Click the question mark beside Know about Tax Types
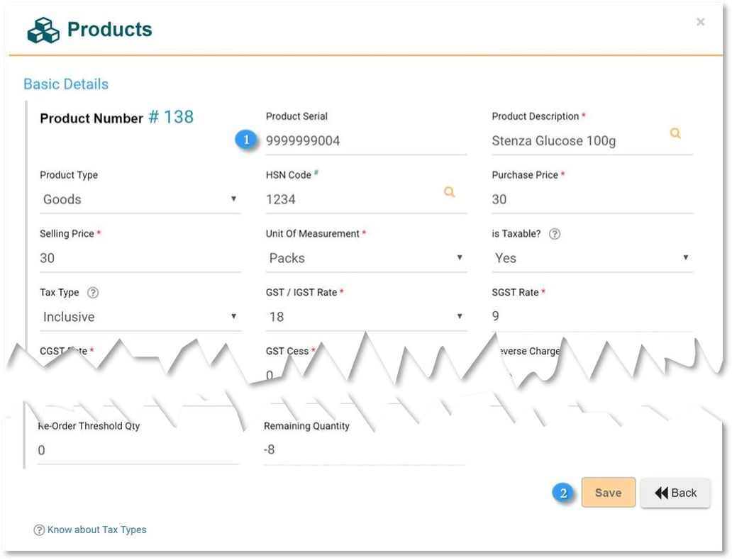This screenshot has width=732, height=560. pos(39,530)
